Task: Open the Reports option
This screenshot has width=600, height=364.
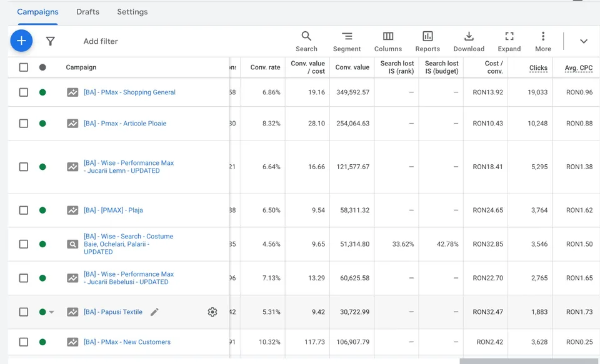Action: coord(427,41)
